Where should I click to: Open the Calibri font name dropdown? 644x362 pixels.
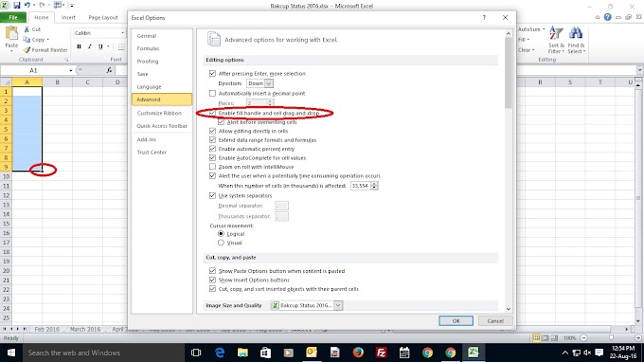(99, 33)
